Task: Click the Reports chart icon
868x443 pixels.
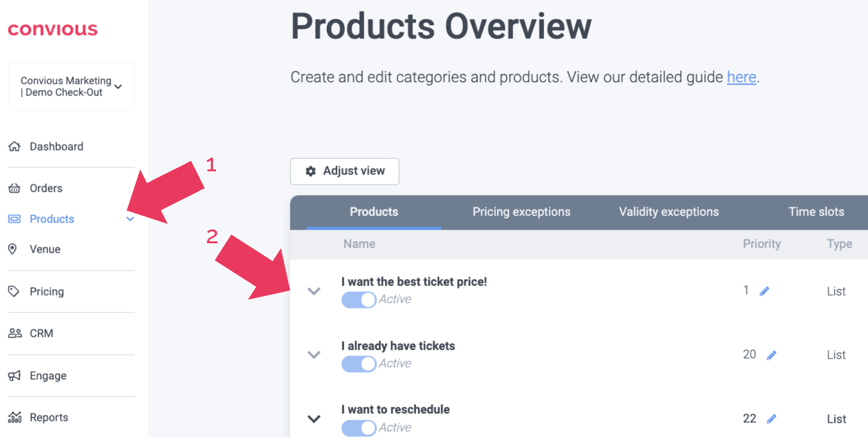Action: 15,417
